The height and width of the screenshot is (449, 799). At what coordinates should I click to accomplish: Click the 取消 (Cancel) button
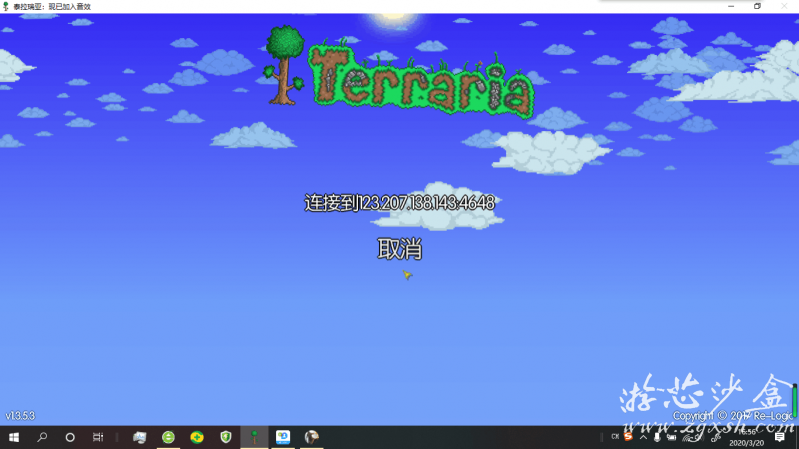coord(399,250)
